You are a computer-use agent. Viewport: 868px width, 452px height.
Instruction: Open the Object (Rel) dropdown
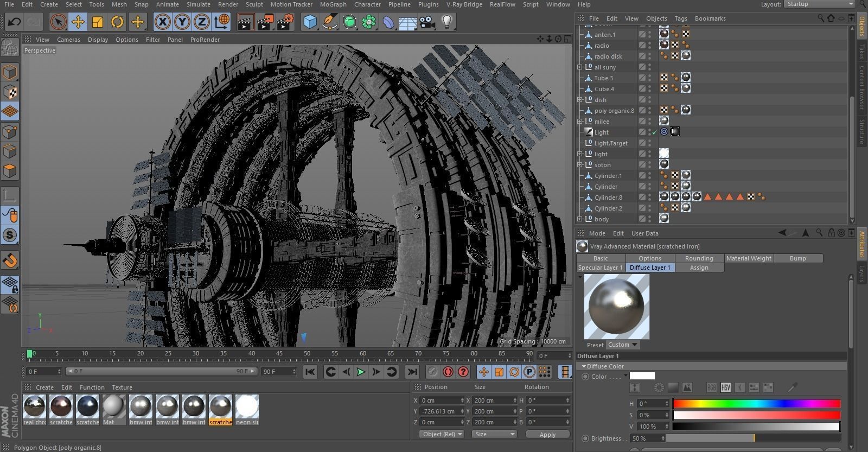click(442, 434)
